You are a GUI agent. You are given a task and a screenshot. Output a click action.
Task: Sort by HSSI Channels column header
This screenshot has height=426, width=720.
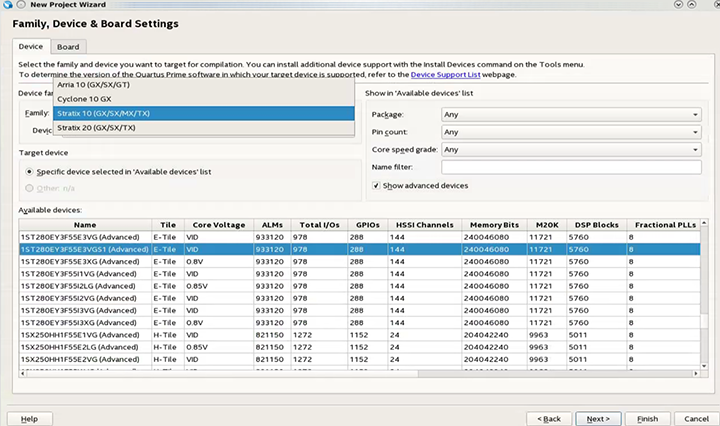tap(425, 225)
